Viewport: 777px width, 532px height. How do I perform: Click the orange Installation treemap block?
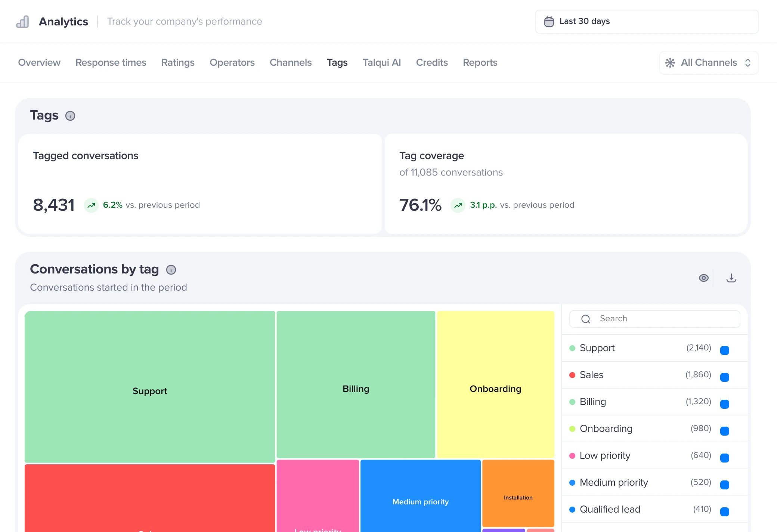tap(518, 493)
